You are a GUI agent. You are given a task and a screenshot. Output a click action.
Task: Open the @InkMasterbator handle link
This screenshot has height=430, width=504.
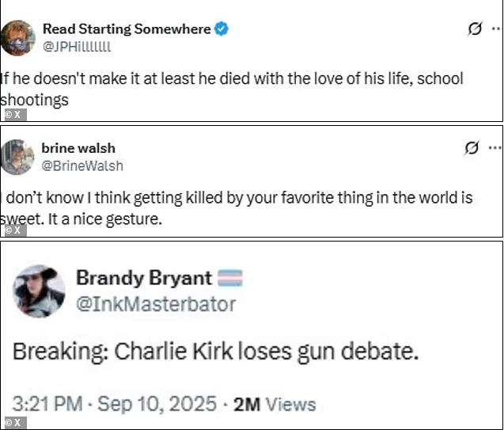(156, 303)
